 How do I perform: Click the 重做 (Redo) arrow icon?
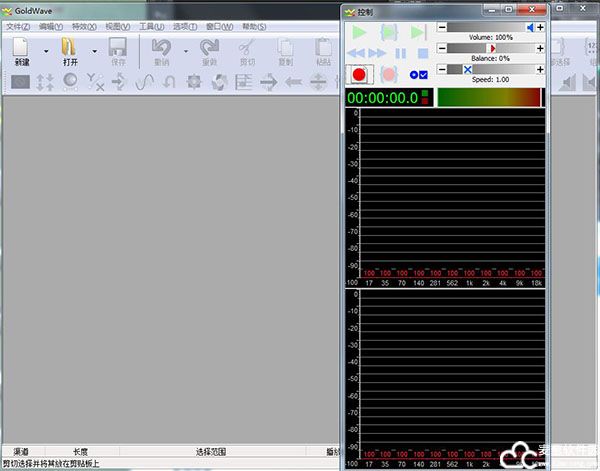(209, 47)
